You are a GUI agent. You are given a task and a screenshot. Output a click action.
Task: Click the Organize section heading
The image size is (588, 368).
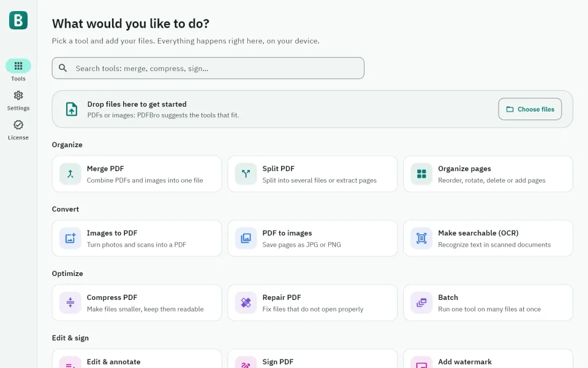point(67,145)
